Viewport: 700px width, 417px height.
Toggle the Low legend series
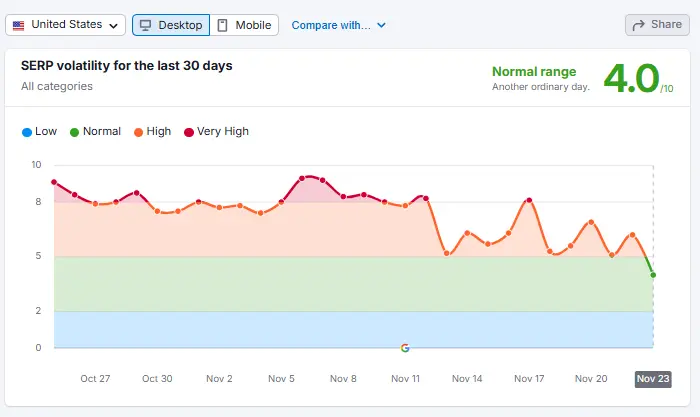(39, 131)
